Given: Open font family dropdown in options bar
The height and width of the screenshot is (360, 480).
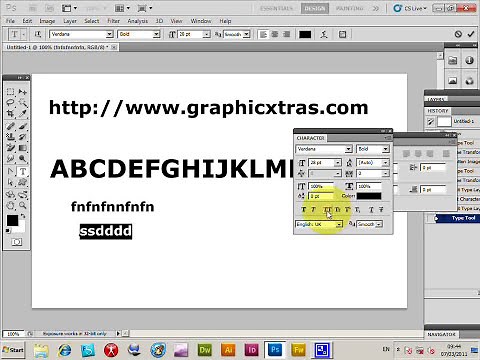Looking at the screenshot, I should (109, 34).
